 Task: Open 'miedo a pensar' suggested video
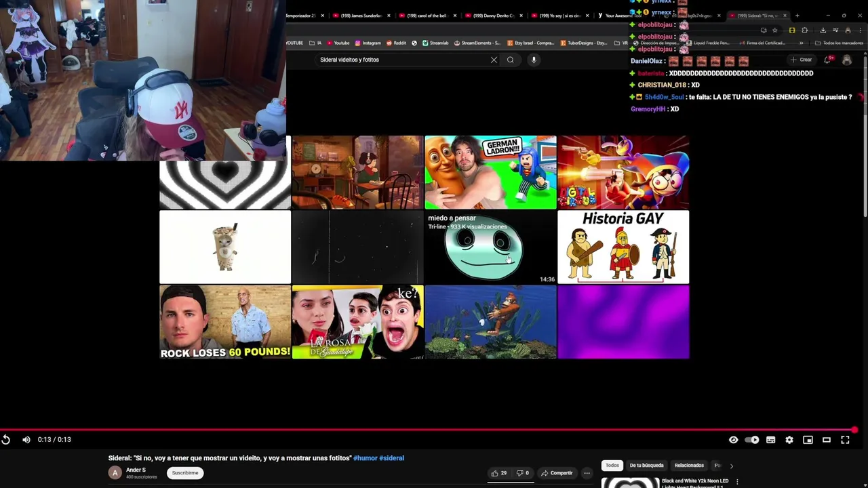[x=490, y=247]
